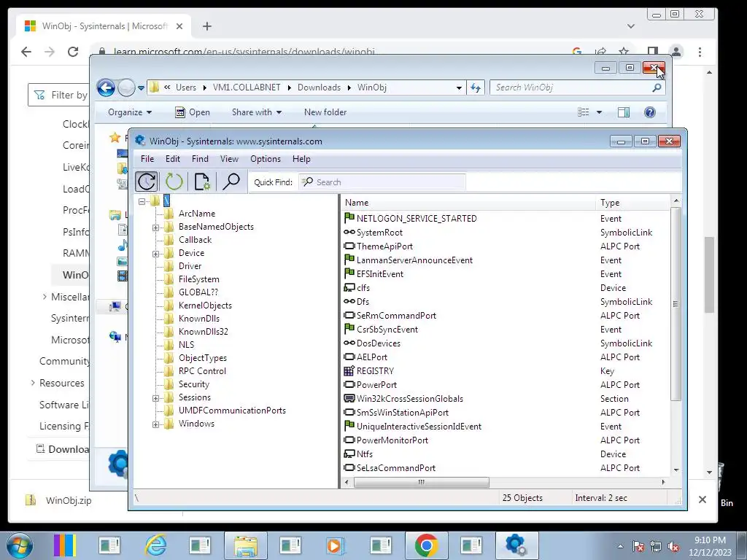This screenshot has width=747, height=560.
Task: Click the Search WinObj box in Explorer
Action: (x=577, y=87)
